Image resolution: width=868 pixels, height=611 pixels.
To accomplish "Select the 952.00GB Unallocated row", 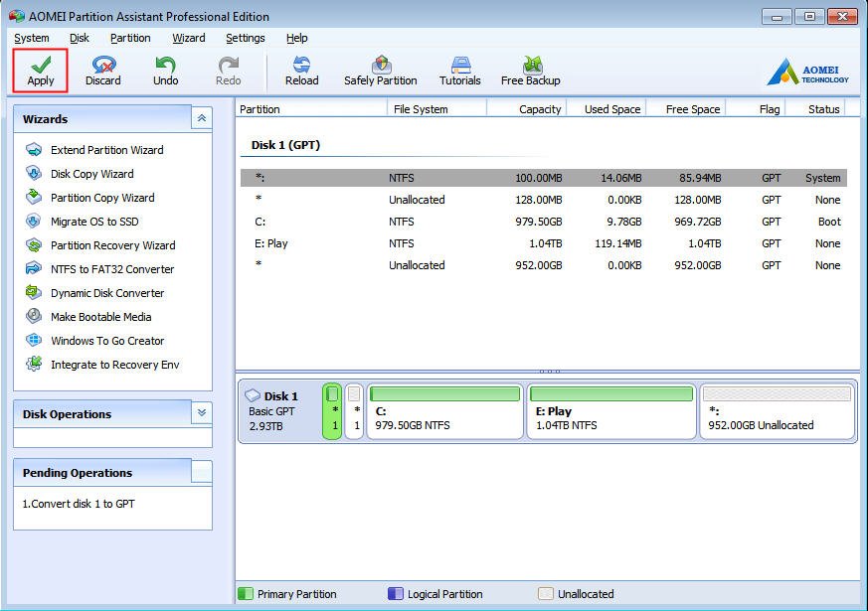I will (x=544, y=265).
